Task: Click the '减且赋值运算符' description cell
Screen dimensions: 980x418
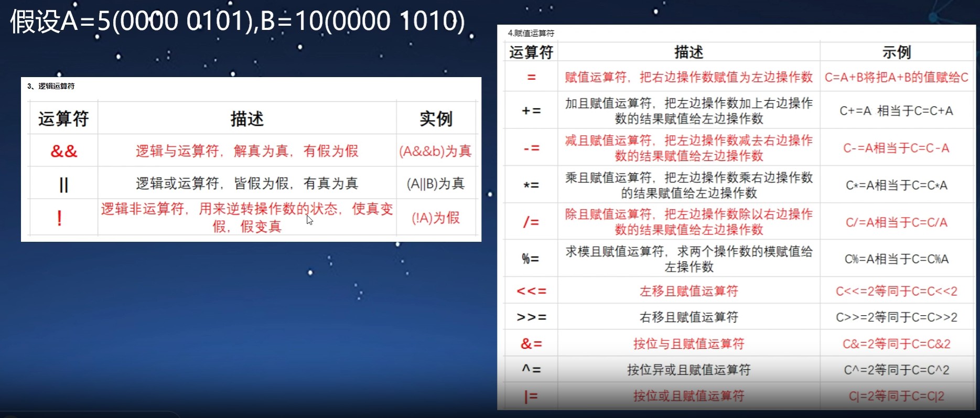Action: (x=689, y=148)
